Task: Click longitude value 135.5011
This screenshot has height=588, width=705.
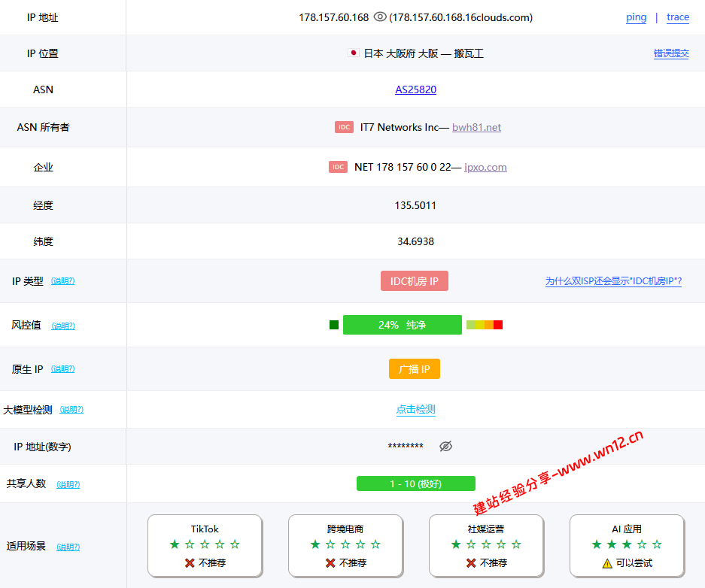Action: 415,205
